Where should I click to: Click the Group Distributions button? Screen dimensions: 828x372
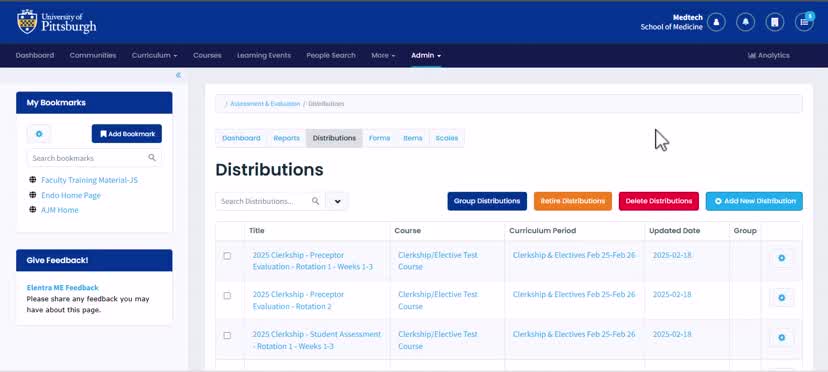point(487,201)
